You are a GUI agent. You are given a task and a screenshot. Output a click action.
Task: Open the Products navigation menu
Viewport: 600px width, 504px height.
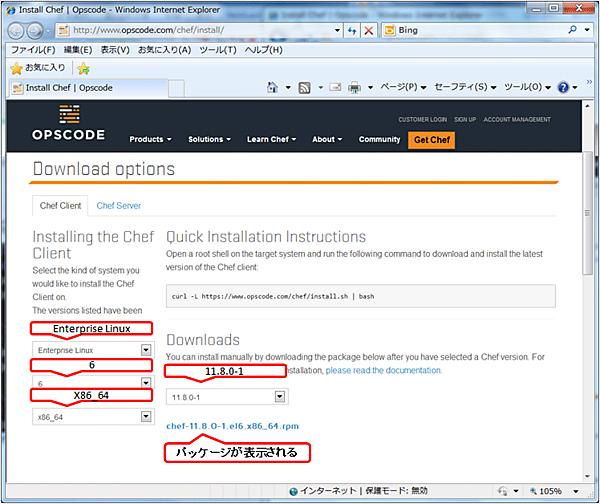coord(150,139)
